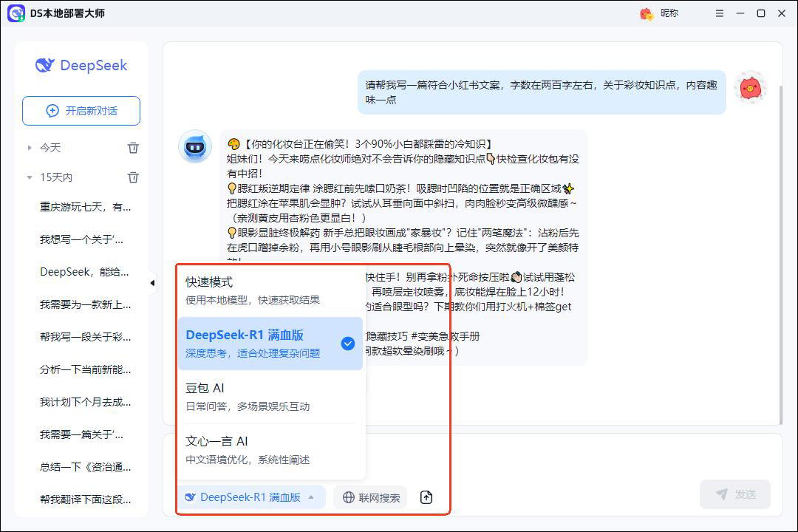Collapse the 15天内 conversation group
The image size is (798, 532).
tap(30, 177)
